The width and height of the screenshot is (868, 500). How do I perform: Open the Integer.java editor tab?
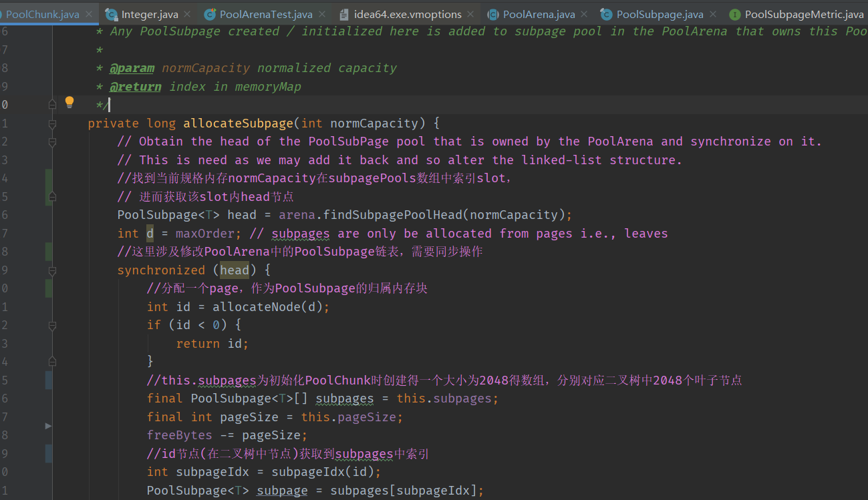point(149,14)
